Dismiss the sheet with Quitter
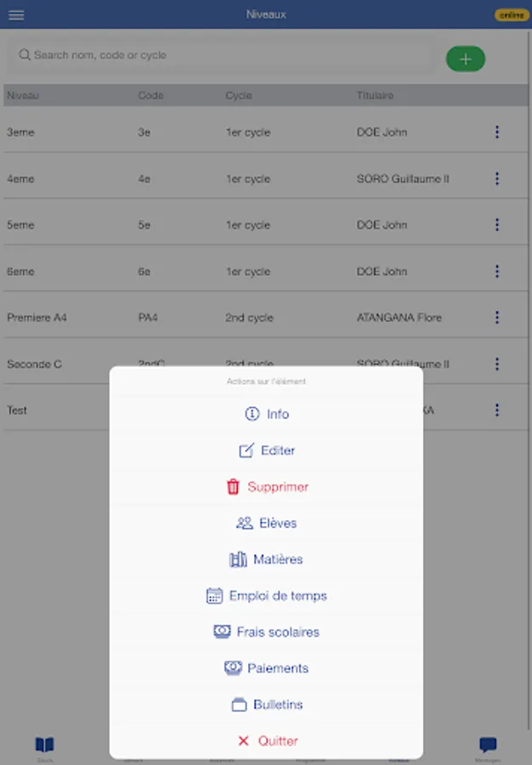 click(x=266, y=741)
